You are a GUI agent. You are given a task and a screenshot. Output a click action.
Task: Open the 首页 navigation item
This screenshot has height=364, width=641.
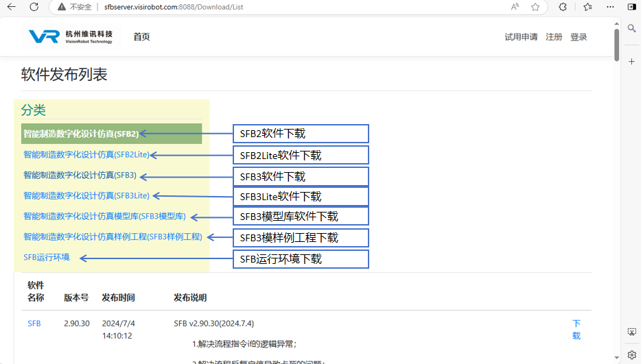141,37
